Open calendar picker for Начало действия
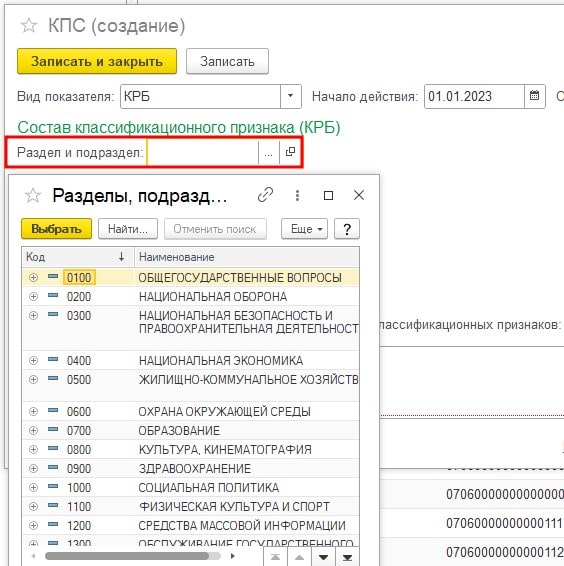Image resolution: width=564 pixels, height=566 pixels. (534, 96)
